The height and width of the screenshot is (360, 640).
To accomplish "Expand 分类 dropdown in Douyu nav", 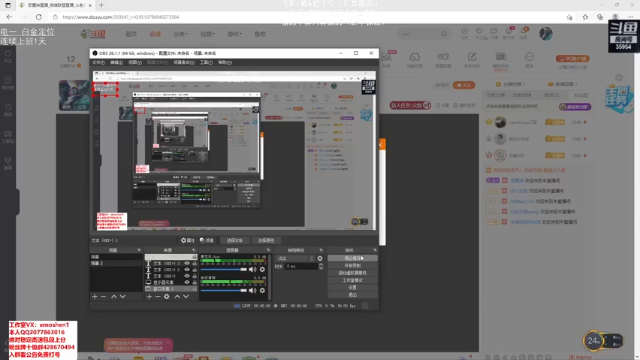I will click(x=180, y=34).
